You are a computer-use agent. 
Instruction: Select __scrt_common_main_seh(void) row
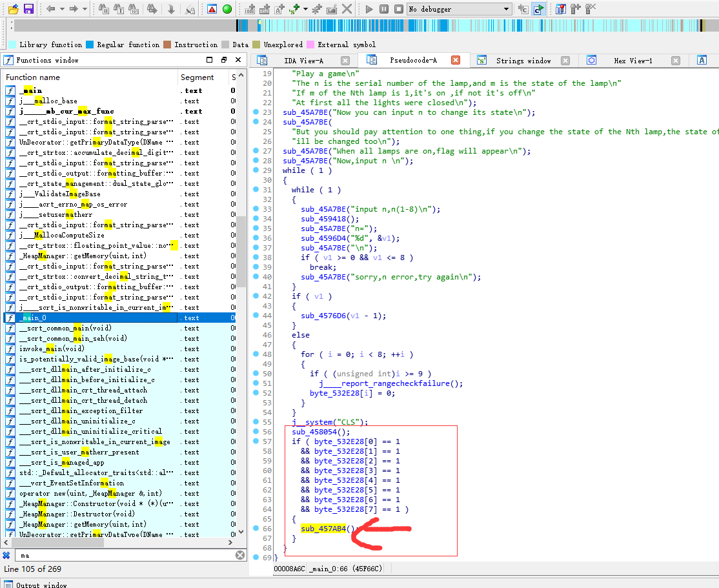point(119,338)
